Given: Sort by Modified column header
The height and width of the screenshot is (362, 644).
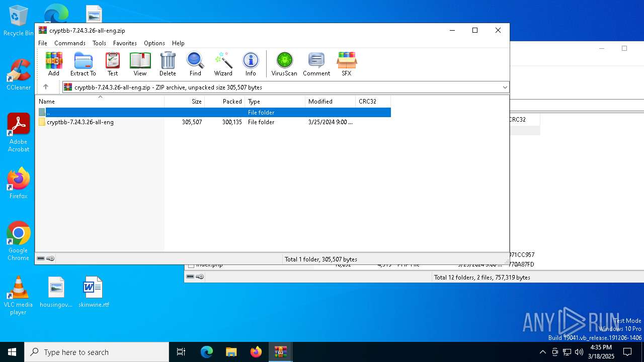Looking at the screenshot, I should point(331,102).
